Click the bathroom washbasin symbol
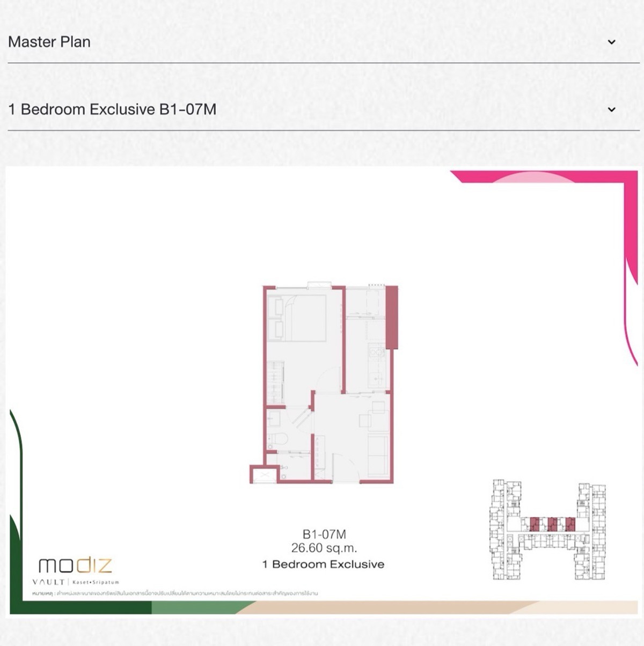 click(274, 419)
